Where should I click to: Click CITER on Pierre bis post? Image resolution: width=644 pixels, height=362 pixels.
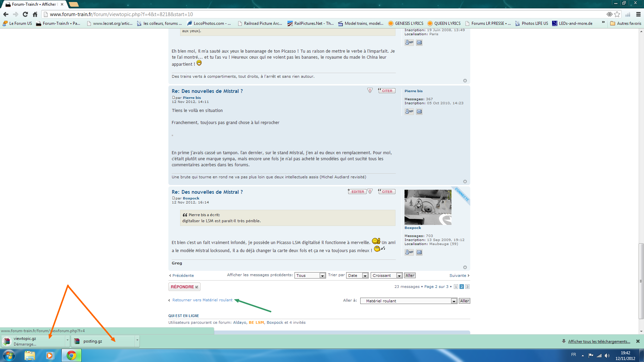387,91
